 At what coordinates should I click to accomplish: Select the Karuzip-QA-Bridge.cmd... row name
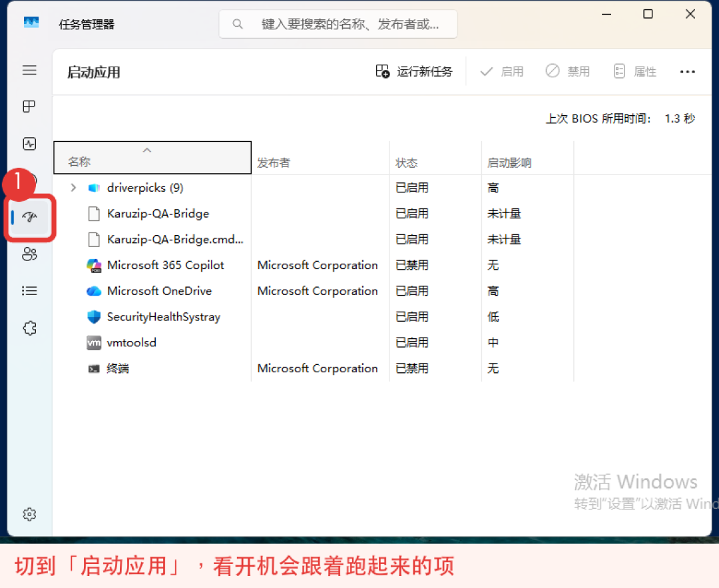click(175, 240)
